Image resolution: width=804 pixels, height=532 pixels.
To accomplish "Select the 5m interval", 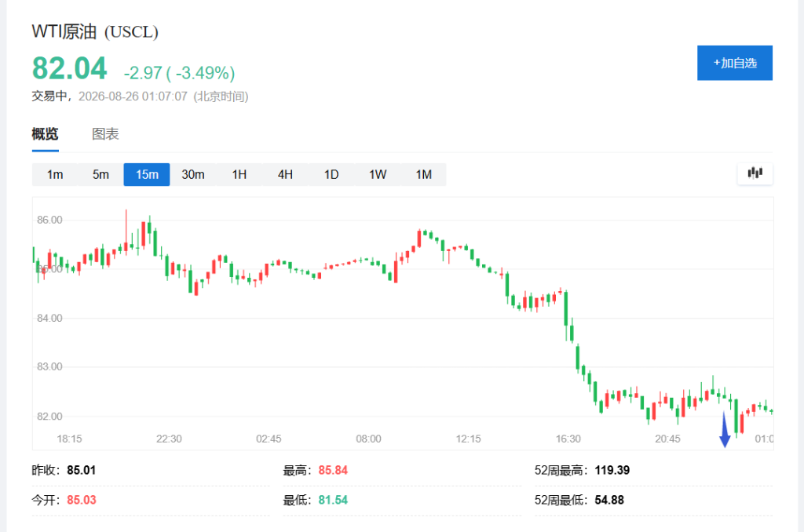I will point(100,175).
